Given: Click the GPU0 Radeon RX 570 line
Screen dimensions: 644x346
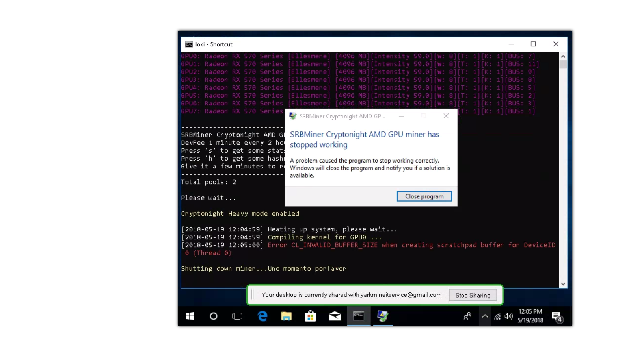Looking at the screenshot, I should pos(358,56).
